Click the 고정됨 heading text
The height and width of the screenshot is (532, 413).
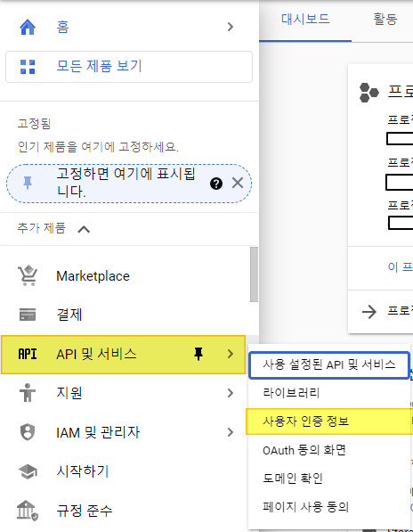pyautogui.click(x=34, y=123)
